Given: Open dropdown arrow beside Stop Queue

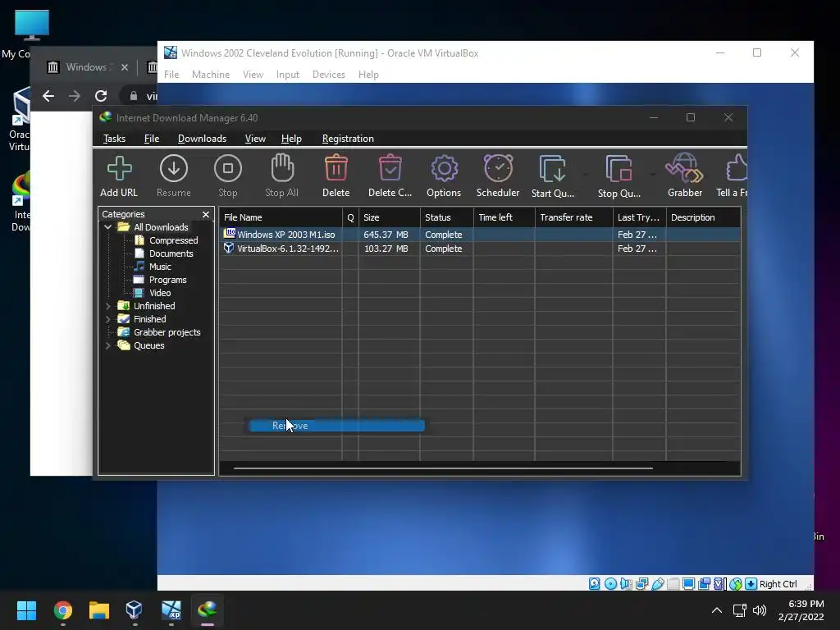Looking at the screenshot, I should pyautogui.click(x=652, y=174).
